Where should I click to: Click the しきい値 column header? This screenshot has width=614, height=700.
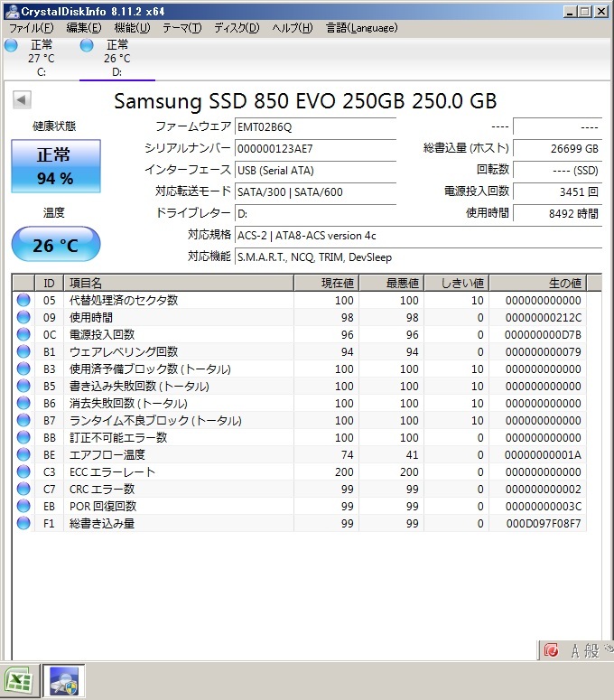(x=457, y=283)
